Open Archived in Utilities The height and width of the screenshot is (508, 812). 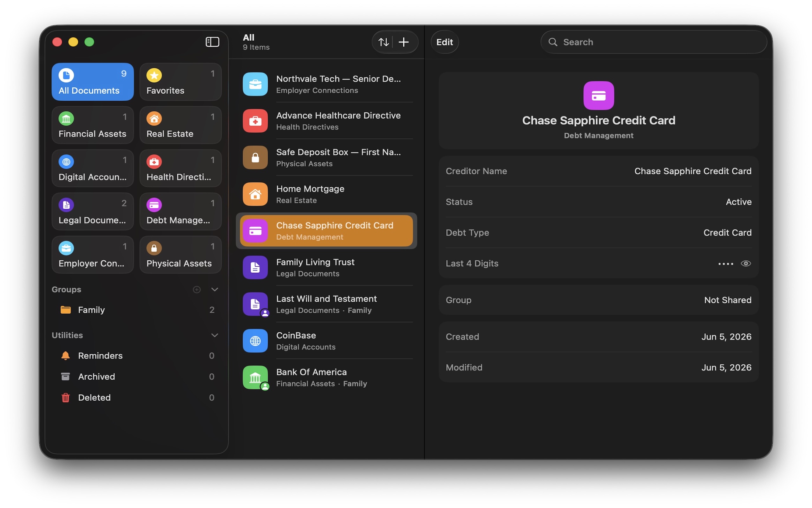tap(137, 376)
